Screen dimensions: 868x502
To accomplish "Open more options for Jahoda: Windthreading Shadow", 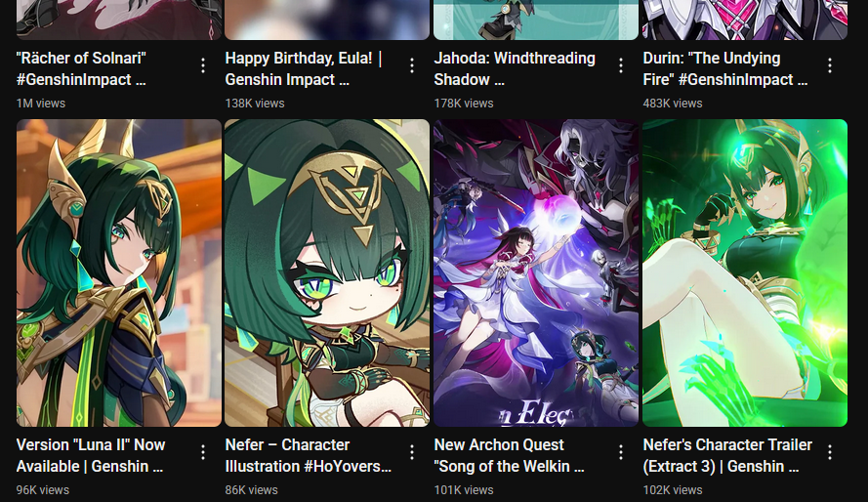I will coord(621,65).
